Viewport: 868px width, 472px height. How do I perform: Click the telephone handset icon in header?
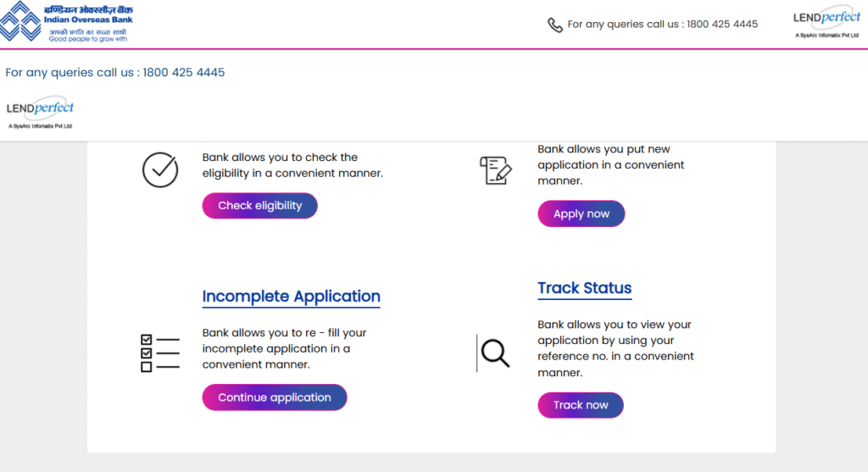click(x=555, y=25)
